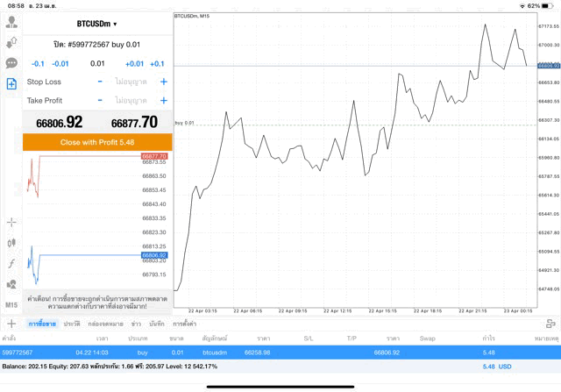Viewport: 561px width, 392px height.
Task: Open the indicators f icon
Action: tap(11, 264)
